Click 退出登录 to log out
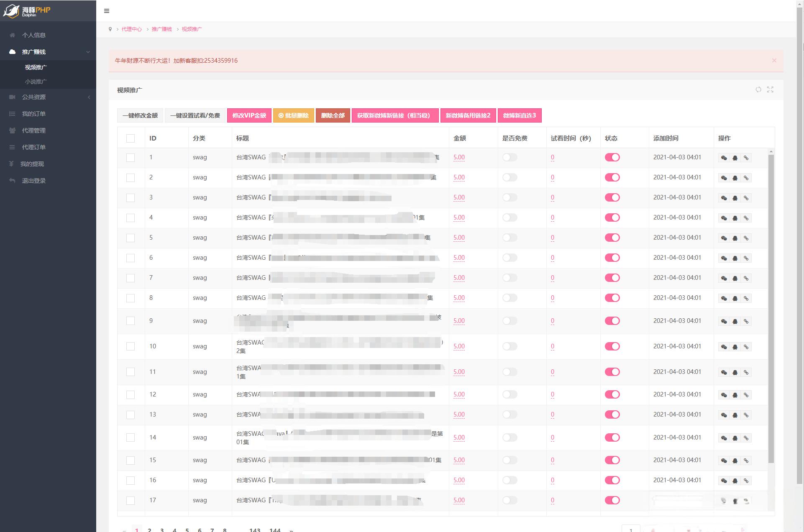This screenshot has height=532, width=804. coord(48,181)
